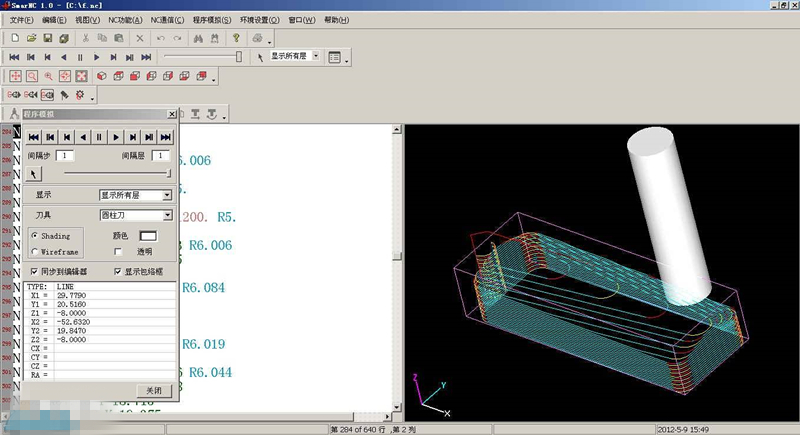Uncheck the 同步到编辑器 checkbox
This screenshot has height=435, width=800.
point(36,271)
